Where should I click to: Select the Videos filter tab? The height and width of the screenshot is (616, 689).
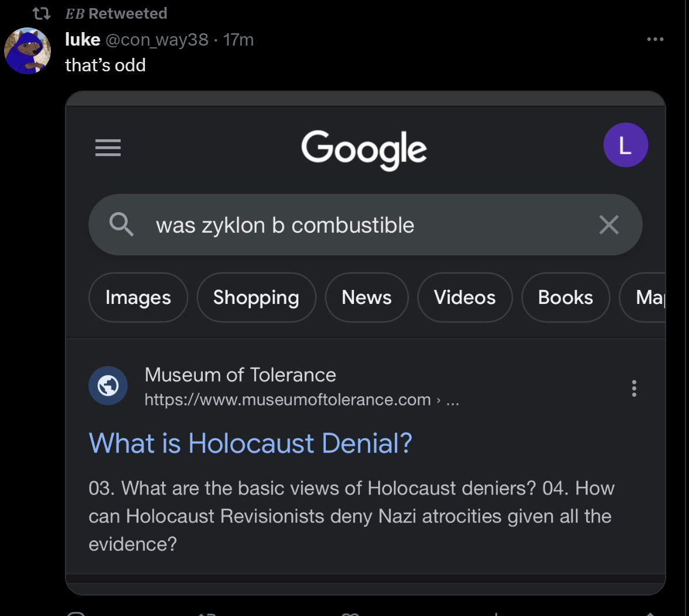pos(465,297)
